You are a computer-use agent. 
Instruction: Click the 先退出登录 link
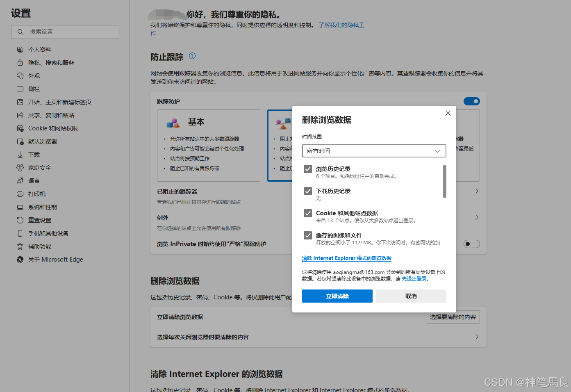click(414, 278)
